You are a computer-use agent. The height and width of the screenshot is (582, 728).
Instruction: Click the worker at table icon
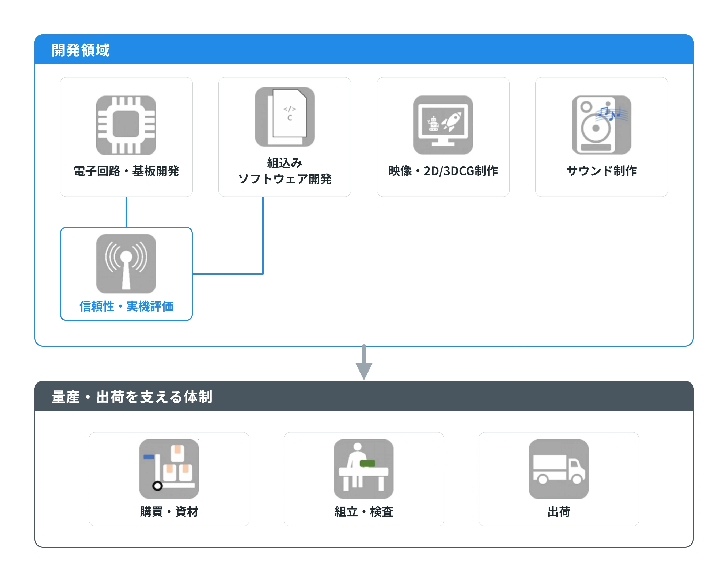[364, 469]
